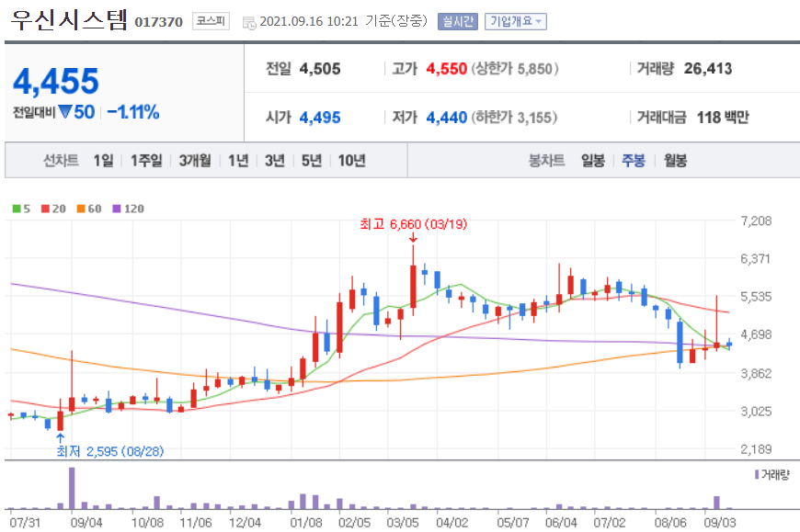
Task: Switch to 월봉 monthly candle chart
Action: pos(675,161)
